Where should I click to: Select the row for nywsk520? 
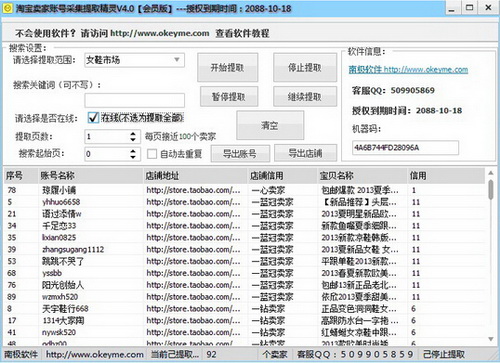(244, 332)
